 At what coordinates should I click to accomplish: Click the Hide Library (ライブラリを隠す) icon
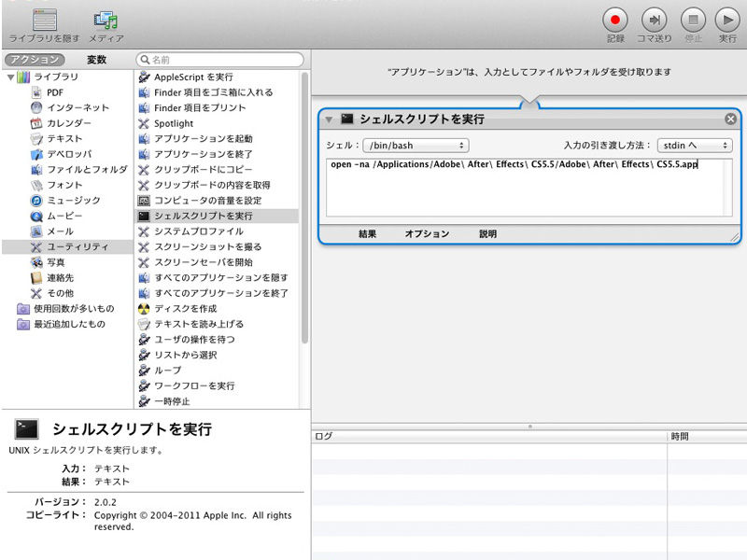(x=44, y=20)
